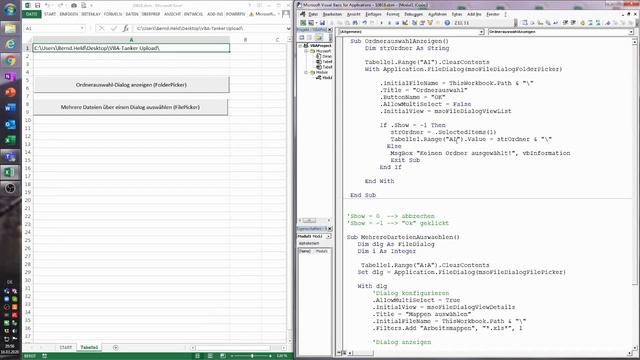Image resolution: width=640 pixels, height=360 pixels.
Task: Click the Excel zoom slider handle
Action: point(252,356)
